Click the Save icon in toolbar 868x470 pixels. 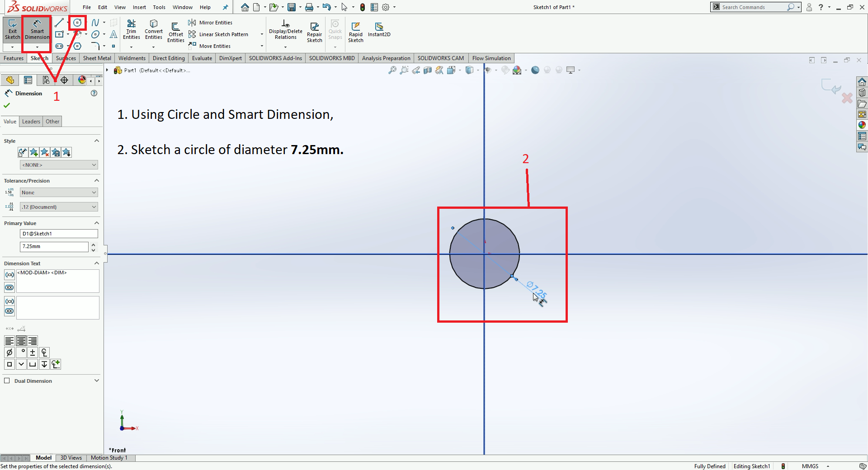tap(292, 7)
